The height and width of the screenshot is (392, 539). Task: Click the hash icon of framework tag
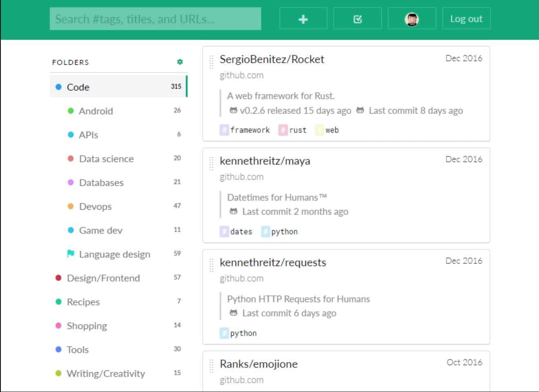[224, 130]
